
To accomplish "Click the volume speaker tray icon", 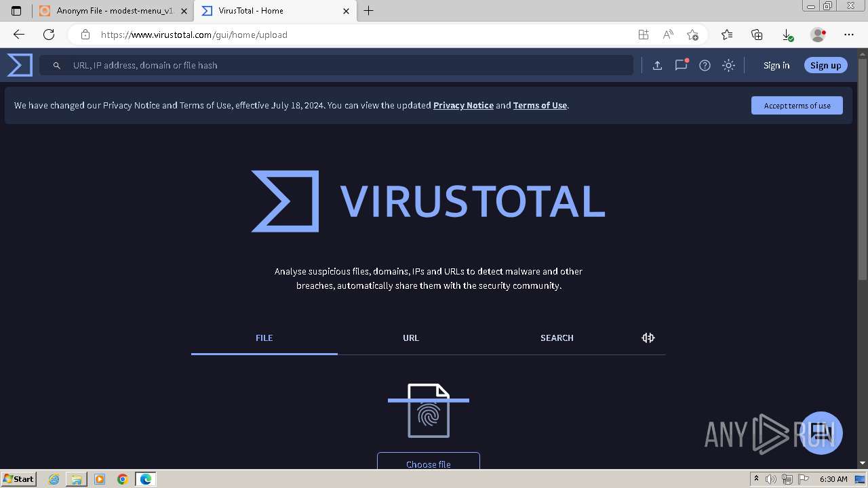I will [x=771, y=479].
